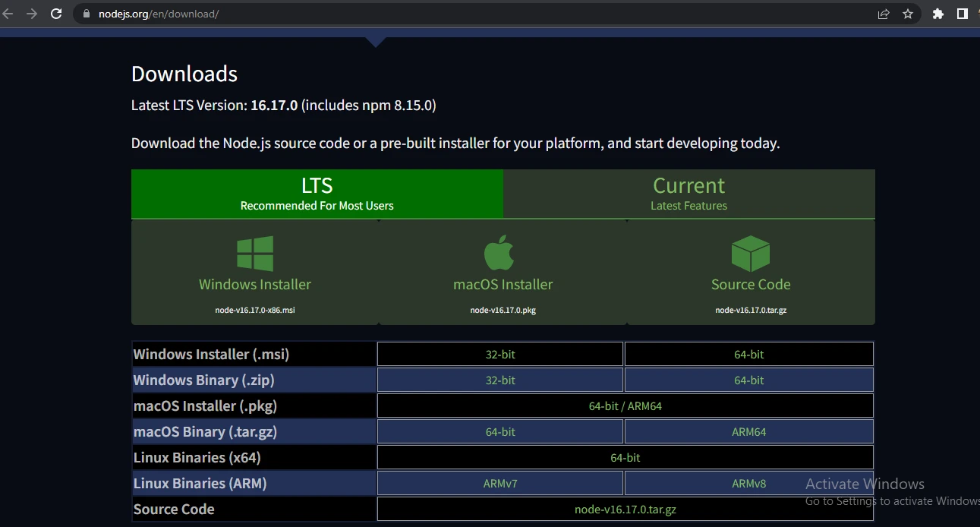Switch to the Current Latest Features tab
This screenshot has height=527, width=980.
689,194
